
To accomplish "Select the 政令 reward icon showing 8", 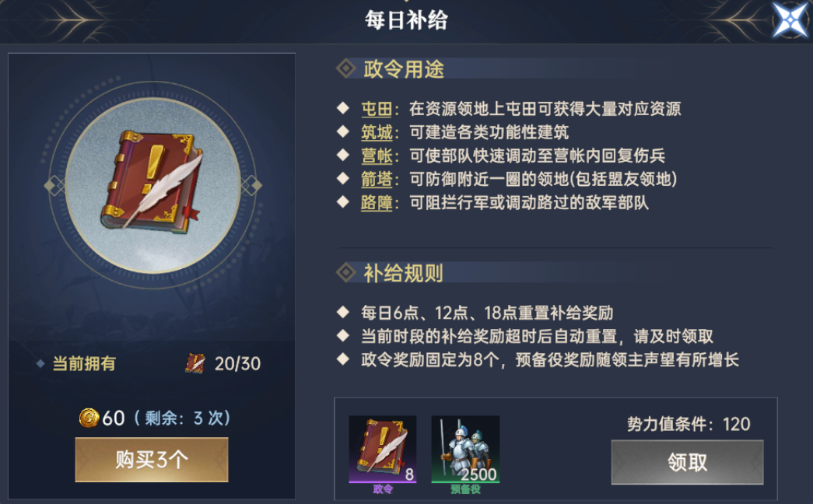I will (383, 449).
